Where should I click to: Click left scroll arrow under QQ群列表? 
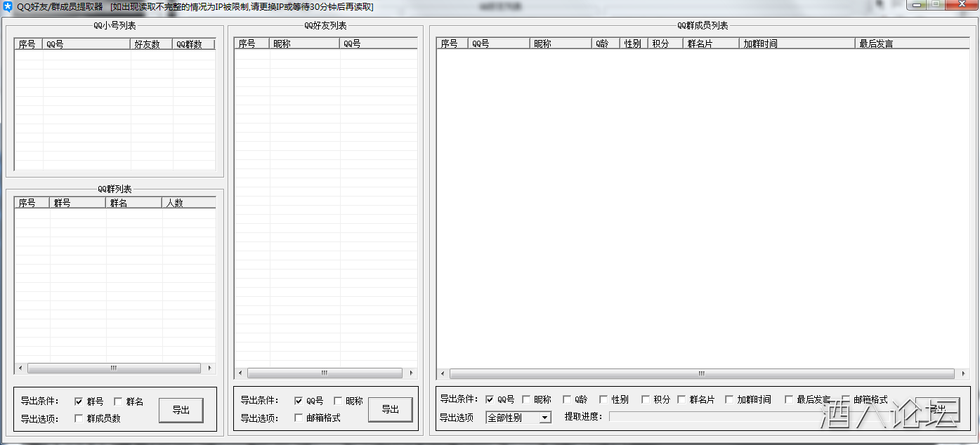point(20,368)
